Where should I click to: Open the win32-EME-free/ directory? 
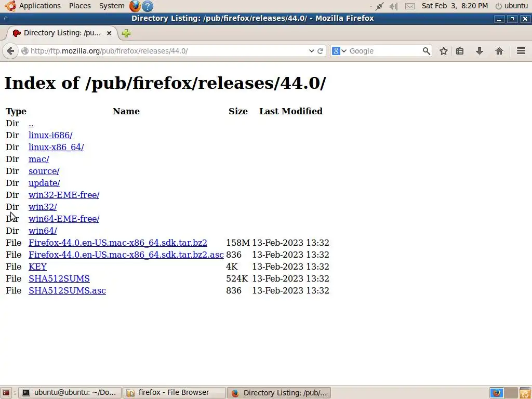coord(64,195)
